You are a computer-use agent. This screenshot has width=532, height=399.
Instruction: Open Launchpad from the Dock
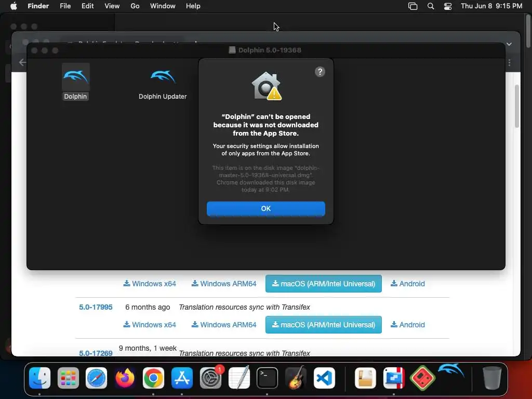point(68,378)
